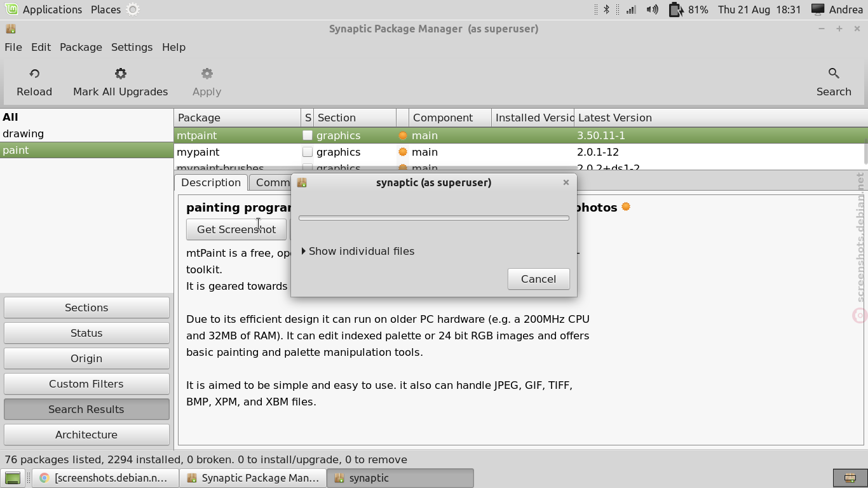868x488 pixels.
Task: Open the Search magnifier tool
Action: pos(834,74)
